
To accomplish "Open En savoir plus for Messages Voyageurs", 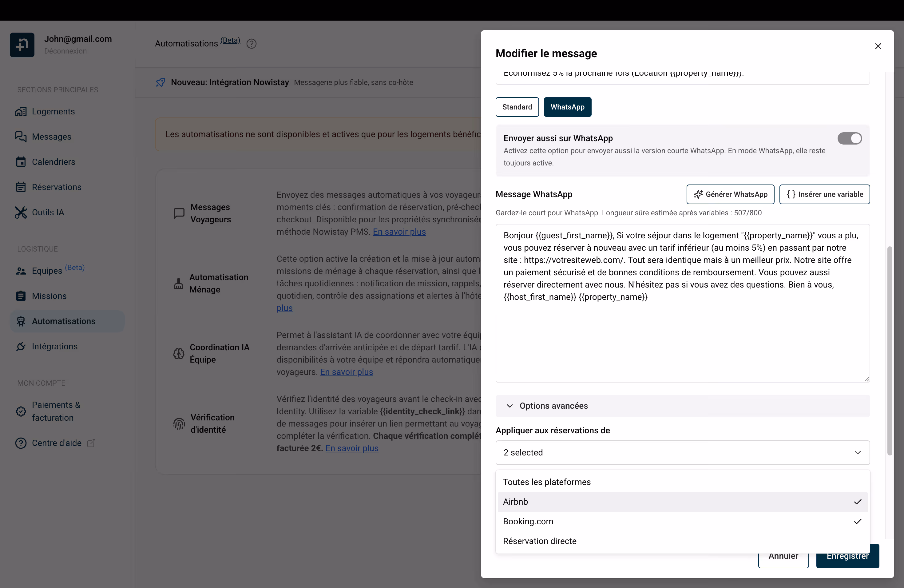I will point(399,232).
